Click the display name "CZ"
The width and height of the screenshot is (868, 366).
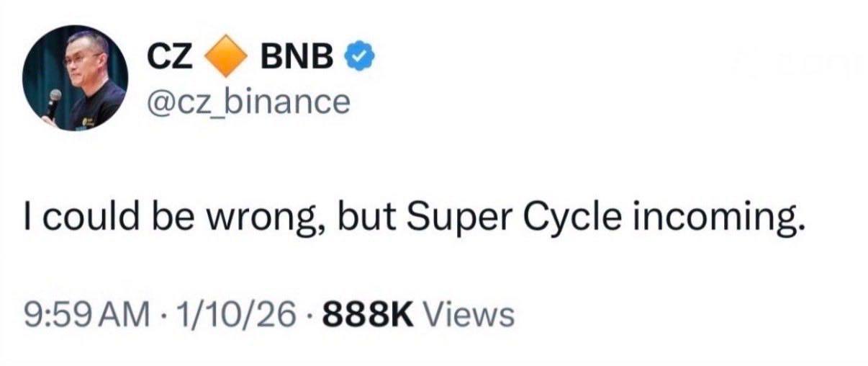coord(170,58)
